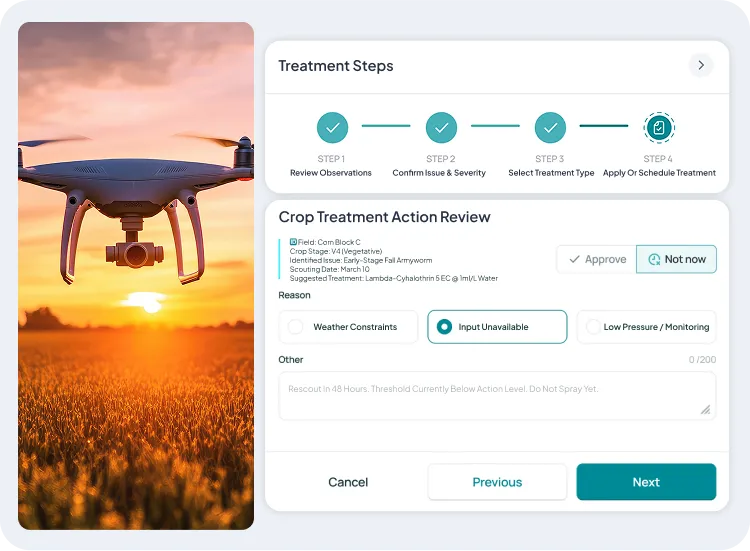Go back with the Previous button

click(x=497, y=482)
